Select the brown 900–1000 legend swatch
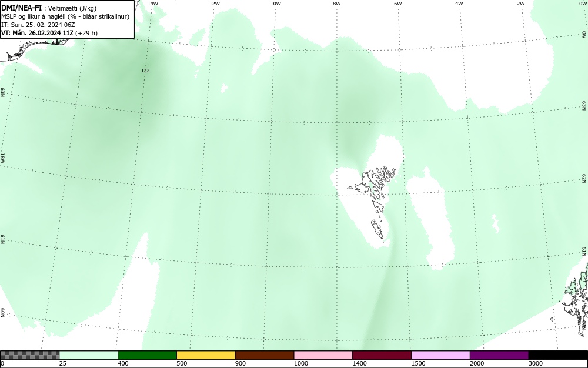Screen dimensions: 588x368 pyautogui.click(x=265, y=355)
